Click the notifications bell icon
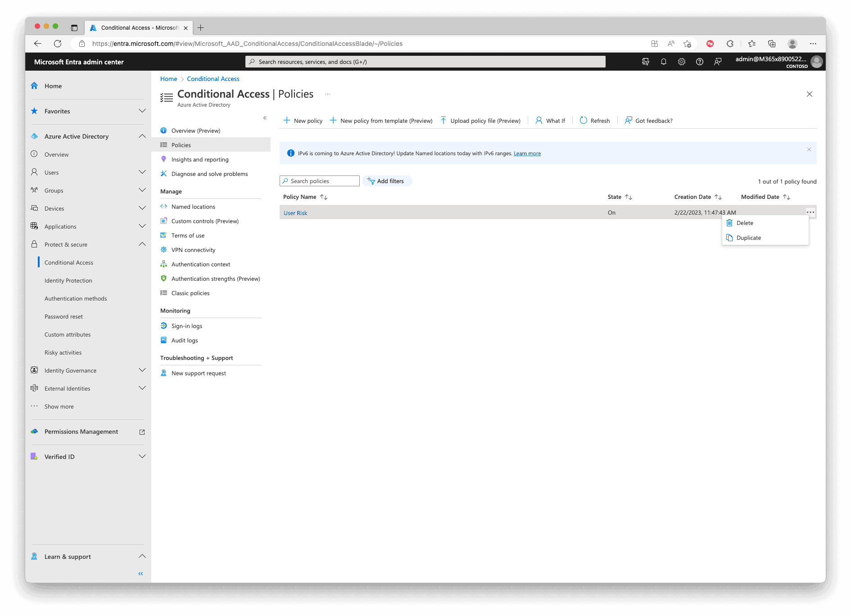This screenshot has height=616, width=851. point(663,62)
